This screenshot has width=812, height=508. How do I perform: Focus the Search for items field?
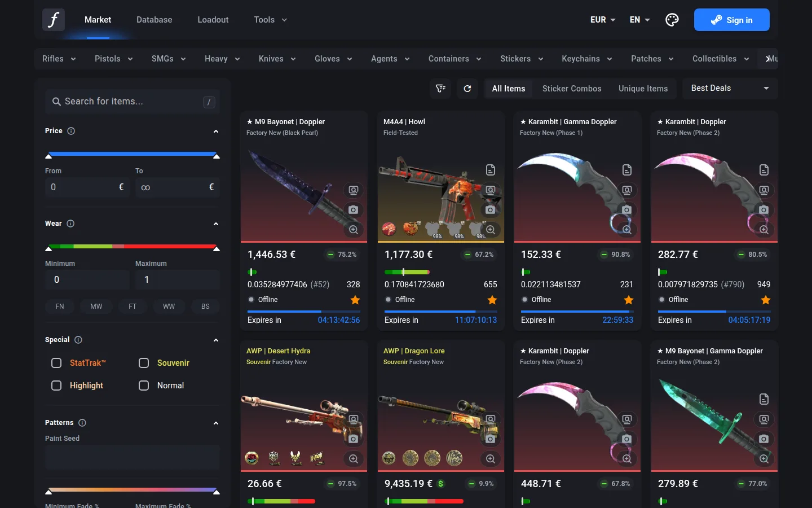[x=133, y=102]
